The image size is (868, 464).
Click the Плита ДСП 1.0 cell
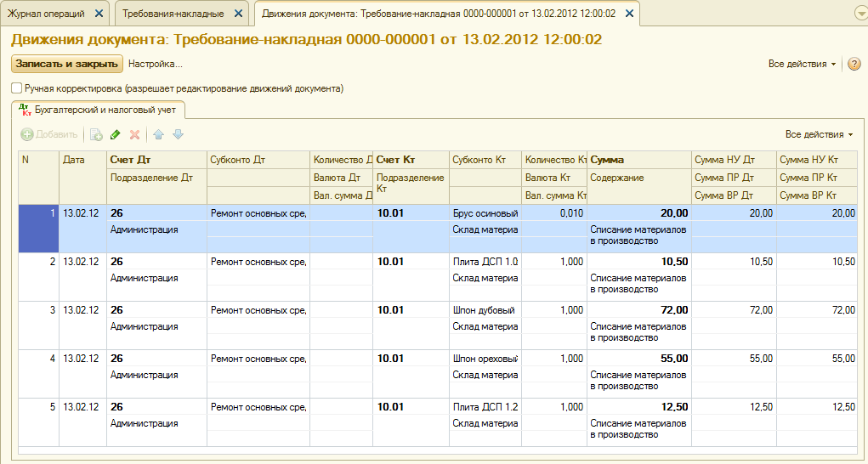pos(485,262)
